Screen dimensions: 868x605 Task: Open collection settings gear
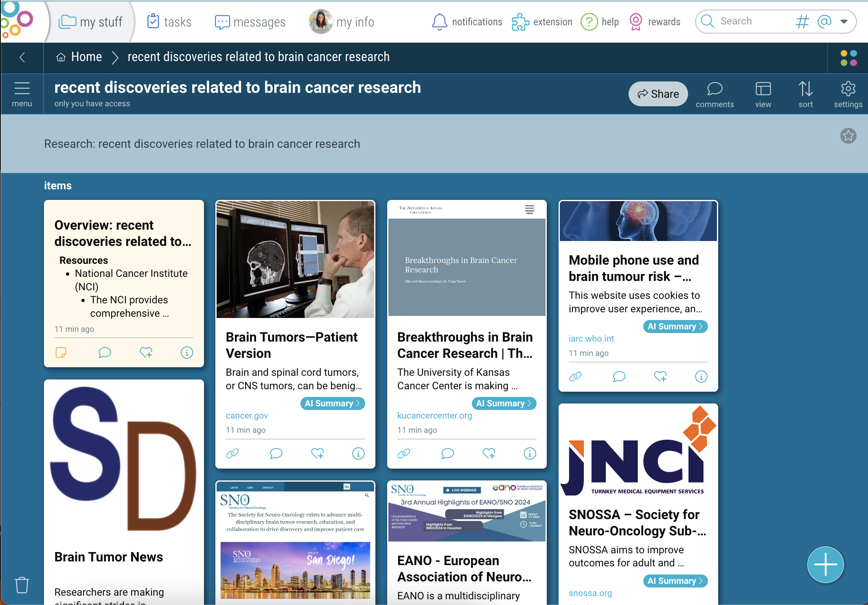pos(848,94)
